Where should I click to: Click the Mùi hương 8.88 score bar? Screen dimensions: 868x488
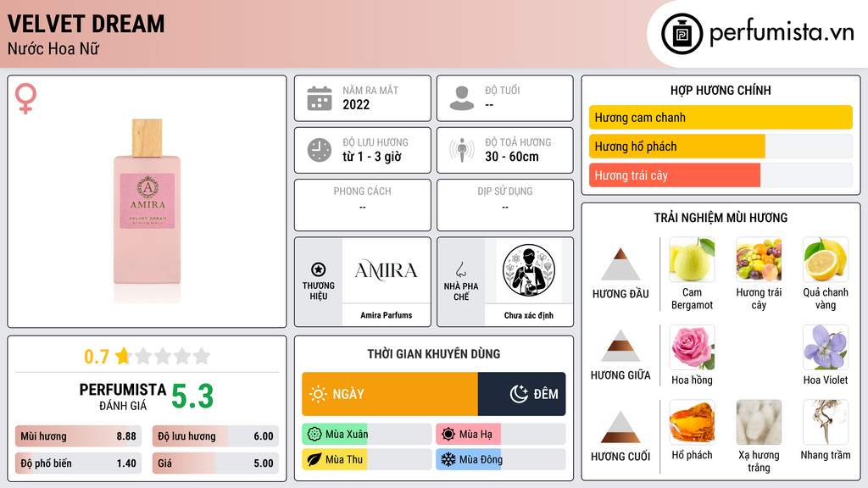(x=78, y=436)
